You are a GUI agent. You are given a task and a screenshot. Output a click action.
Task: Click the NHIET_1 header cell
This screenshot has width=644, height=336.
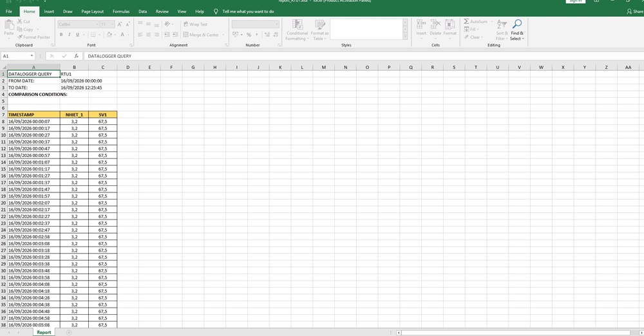tap(74, 115)
